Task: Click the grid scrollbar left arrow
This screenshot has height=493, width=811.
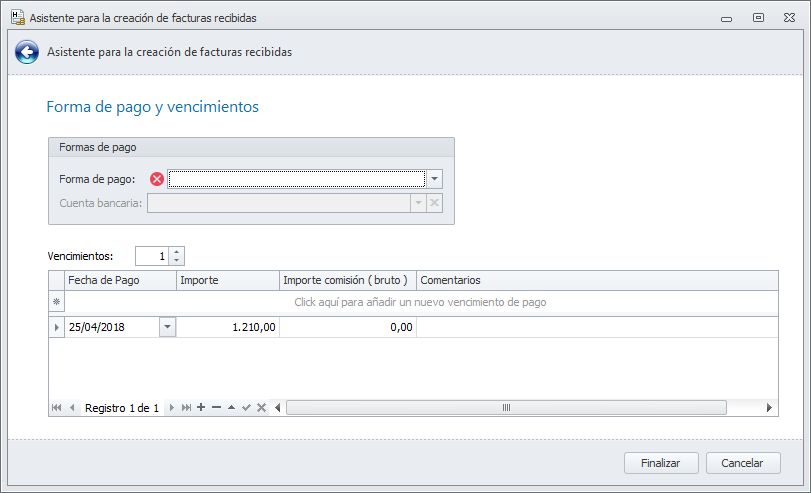Action: pyautogui.click(x=278, y=408)
